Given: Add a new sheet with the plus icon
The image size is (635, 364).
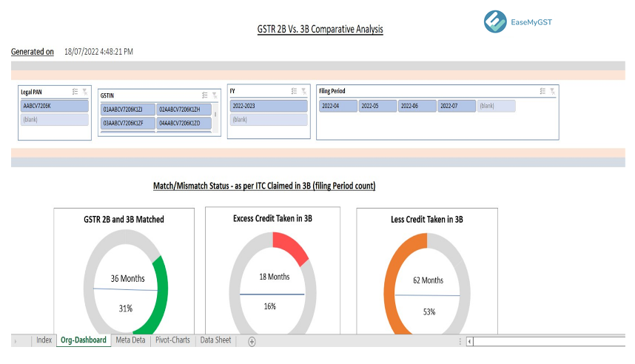Looking at the screenshot, I should (x=252, y=342).
